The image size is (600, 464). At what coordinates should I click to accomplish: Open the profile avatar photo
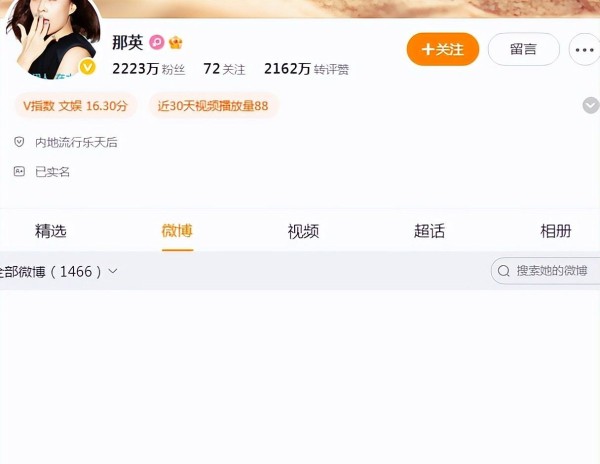point(54,38)
